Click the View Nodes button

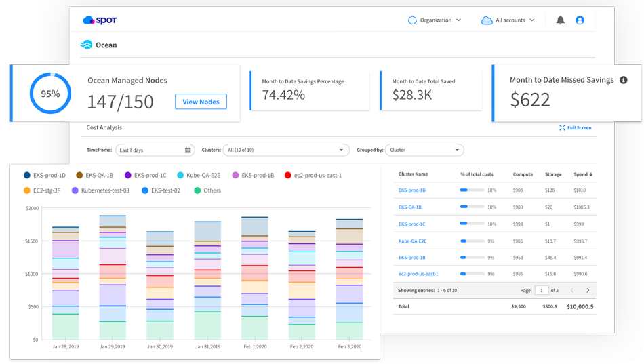(x=201, y=102)
